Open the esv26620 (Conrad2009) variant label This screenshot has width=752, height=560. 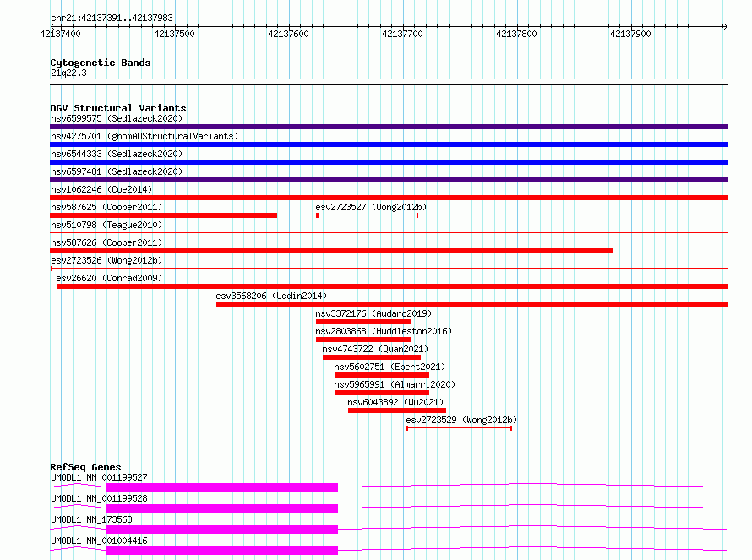(x=109, y=278)
